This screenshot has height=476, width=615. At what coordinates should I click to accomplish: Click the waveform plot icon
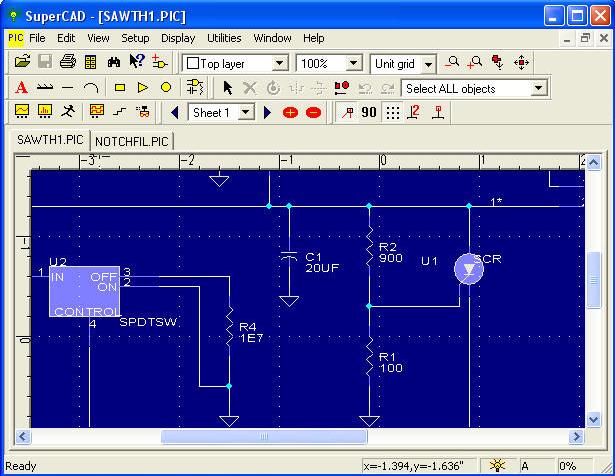point(22,111)
